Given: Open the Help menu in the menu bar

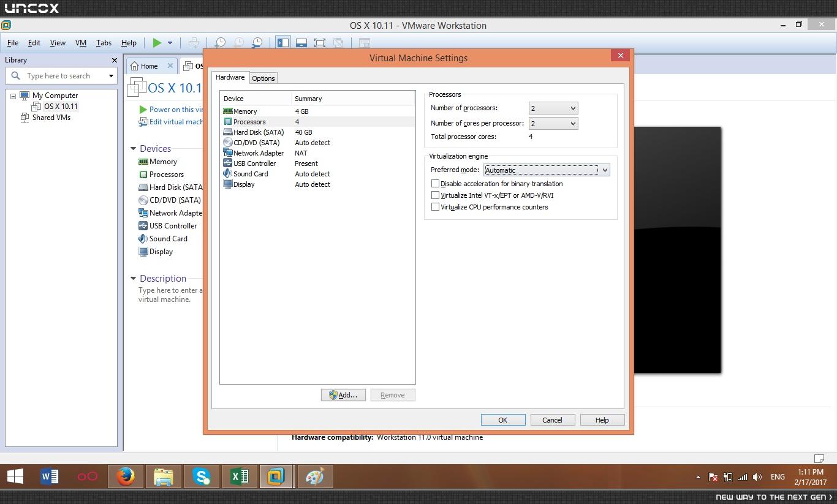Looking at the screenshot, I should pyautogui.click(x=129, y=43).
